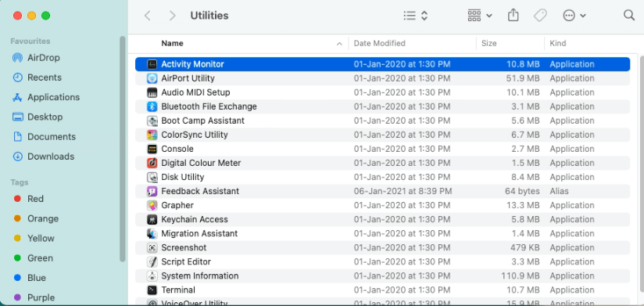Filter by the Blue tag
The image size is (644, 306).
pos(30,278)
